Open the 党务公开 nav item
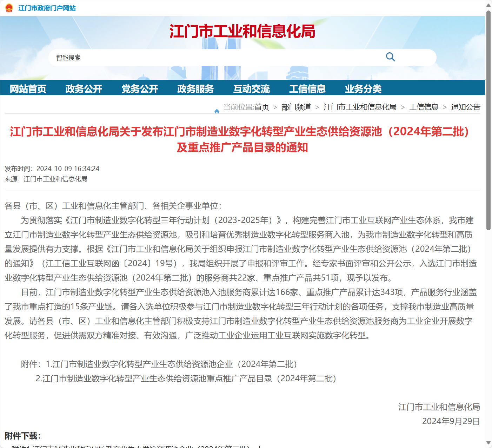Image resolution: width=492 pixels, height=448 pixels. 140,89
